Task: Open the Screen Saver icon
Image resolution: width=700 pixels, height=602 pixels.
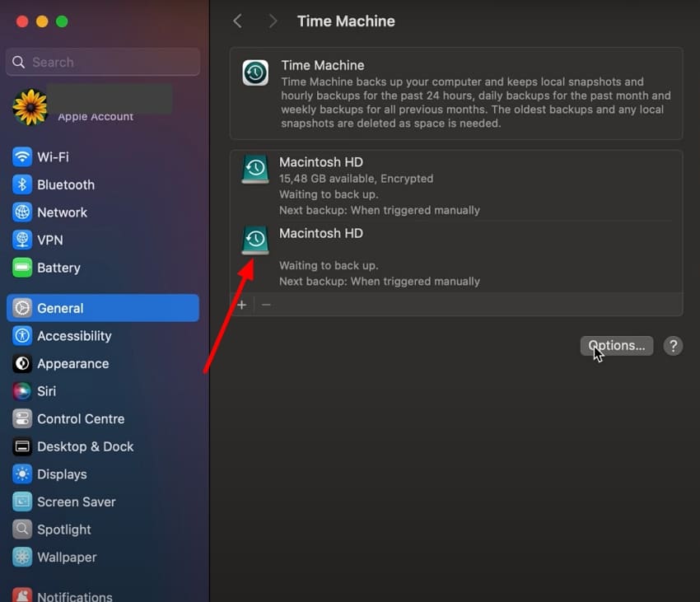Action: 22,502
